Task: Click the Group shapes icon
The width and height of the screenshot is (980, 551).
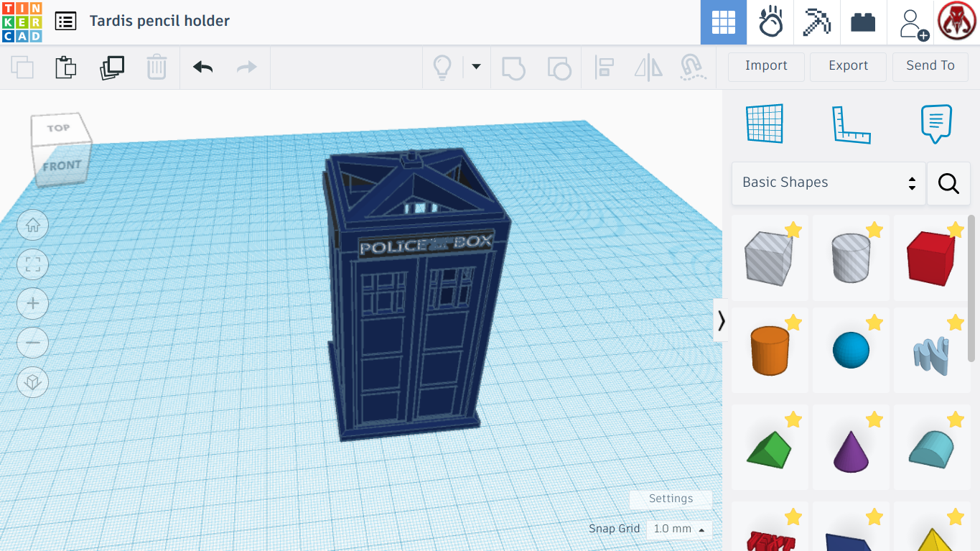Action: (x=513, y=68)
